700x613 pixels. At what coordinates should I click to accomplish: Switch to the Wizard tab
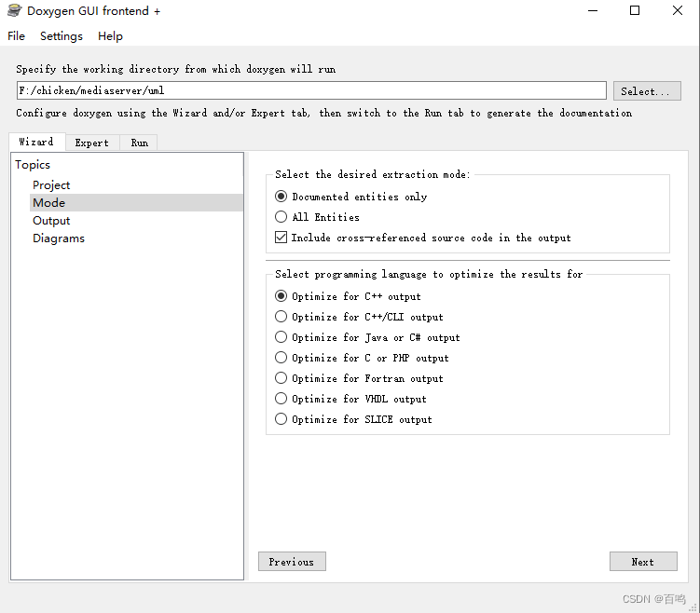click(x=36, y=142)
